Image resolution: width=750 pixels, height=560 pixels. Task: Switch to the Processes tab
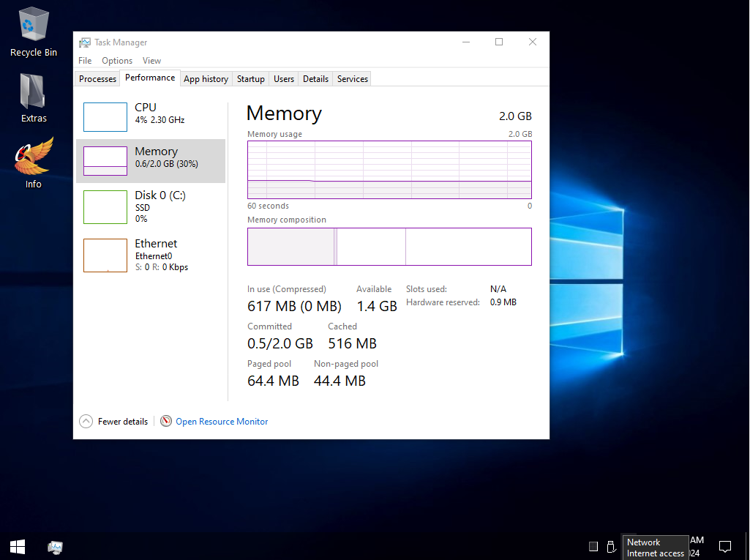click(x=97, y=79)
